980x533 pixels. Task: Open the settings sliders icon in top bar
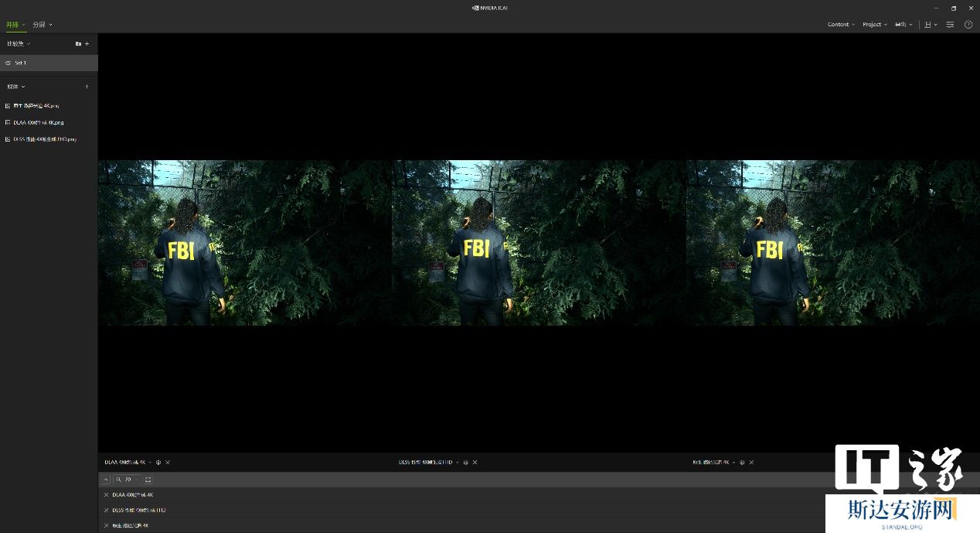point(950,25)
